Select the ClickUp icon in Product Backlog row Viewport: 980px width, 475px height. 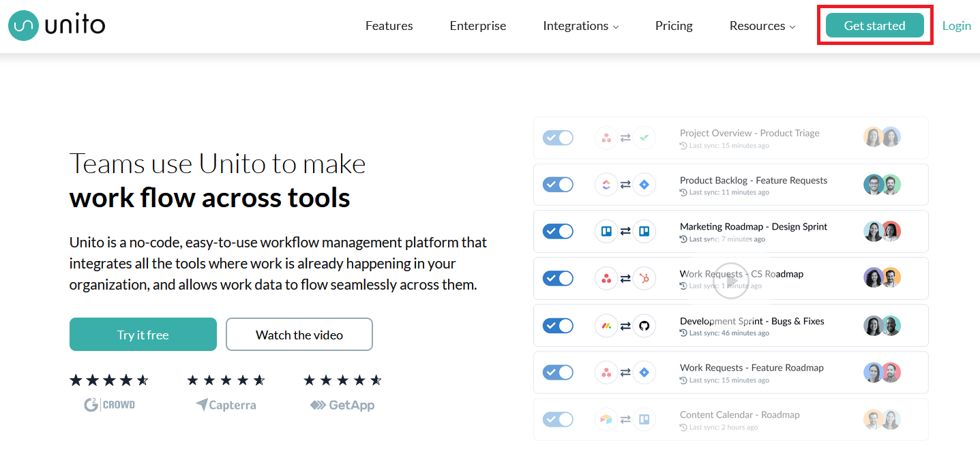click(x=606, y=185)
